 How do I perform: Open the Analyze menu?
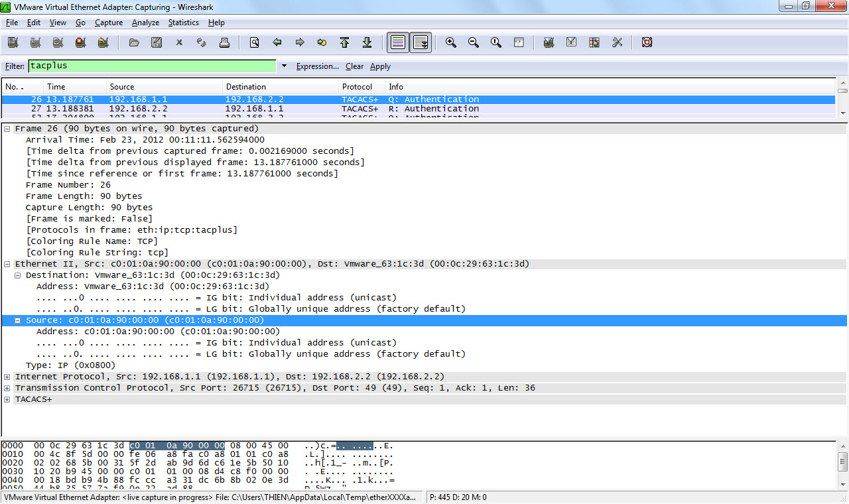click(145, 23)
